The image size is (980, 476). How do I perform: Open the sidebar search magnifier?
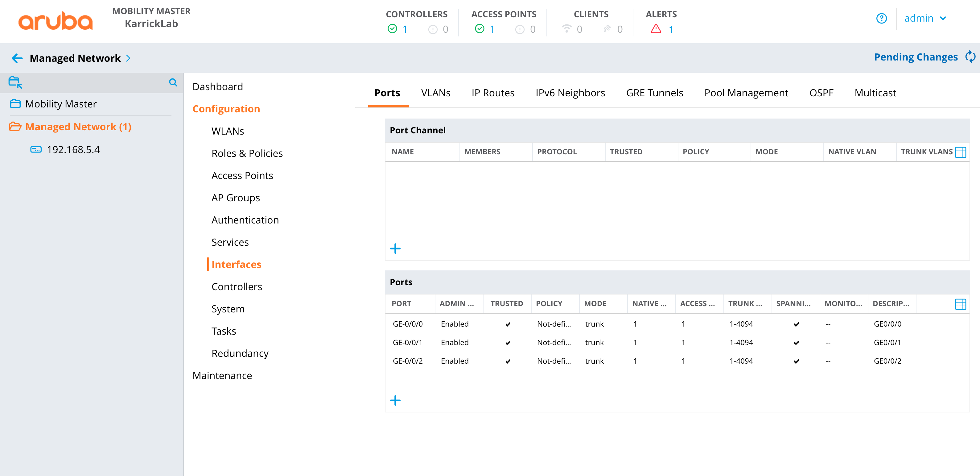tap(173, 82)
